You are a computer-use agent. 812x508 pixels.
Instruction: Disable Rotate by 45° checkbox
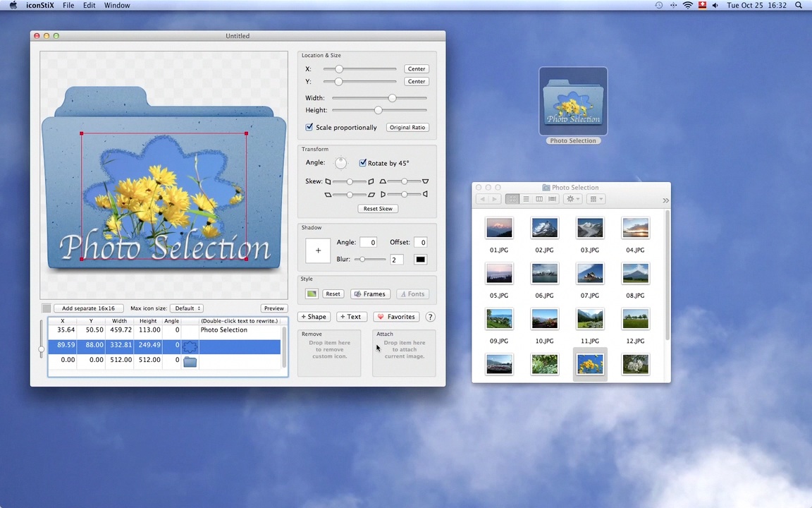(363, 163)
